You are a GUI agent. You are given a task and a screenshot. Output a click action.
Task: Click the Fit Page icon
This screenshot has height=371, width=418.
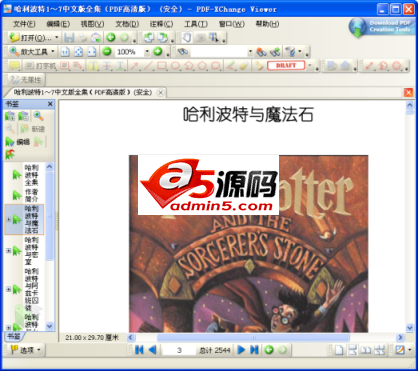[x=78, y=52]
